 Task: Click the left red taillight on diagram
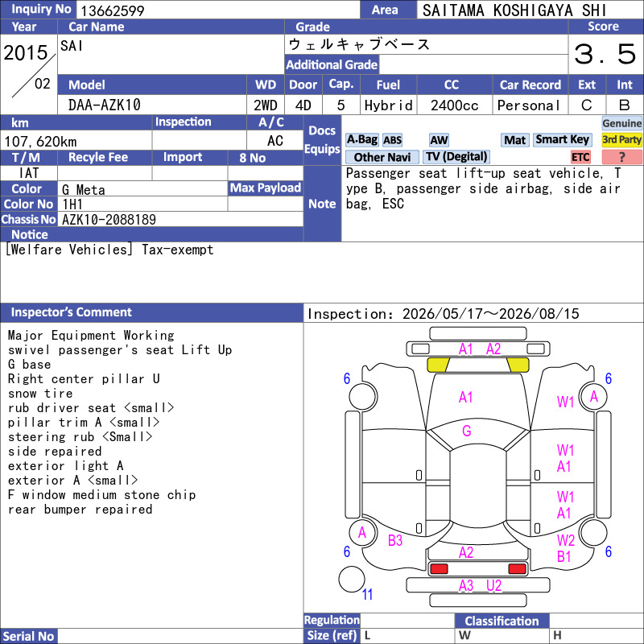coord(438,569)
